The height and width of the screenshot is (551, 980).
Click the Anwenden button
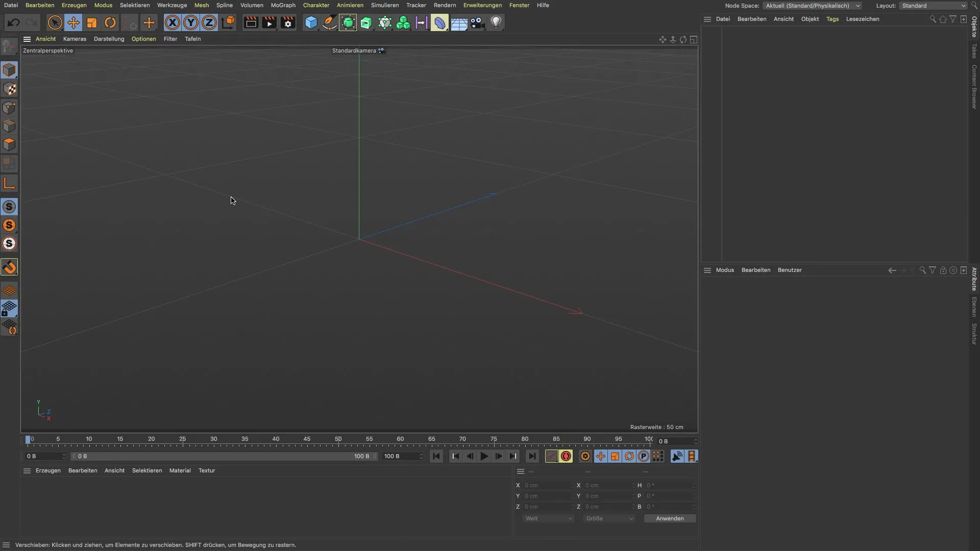(670, 518)
